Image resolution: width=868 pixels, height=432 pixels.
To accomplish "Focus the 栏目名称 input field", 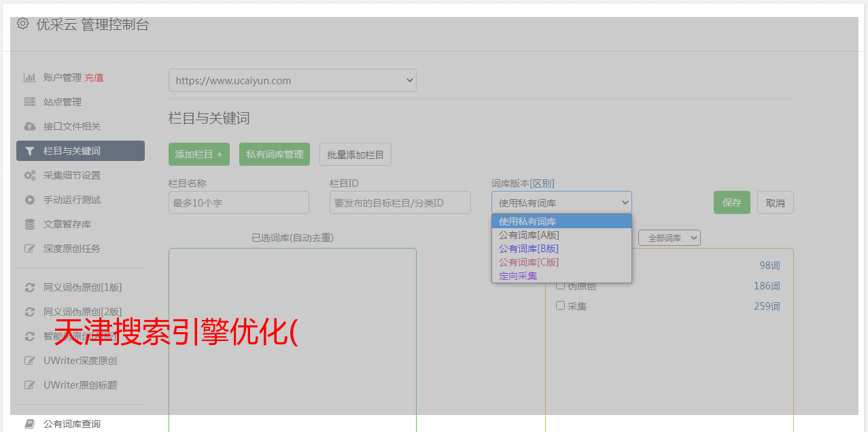I will [x=239, y=202].
